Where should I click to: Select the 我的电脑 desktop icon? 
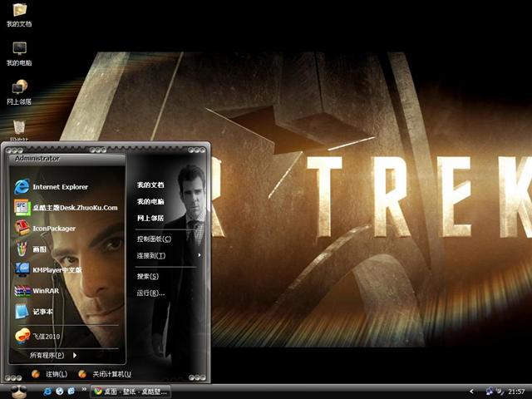coord(19,54)
